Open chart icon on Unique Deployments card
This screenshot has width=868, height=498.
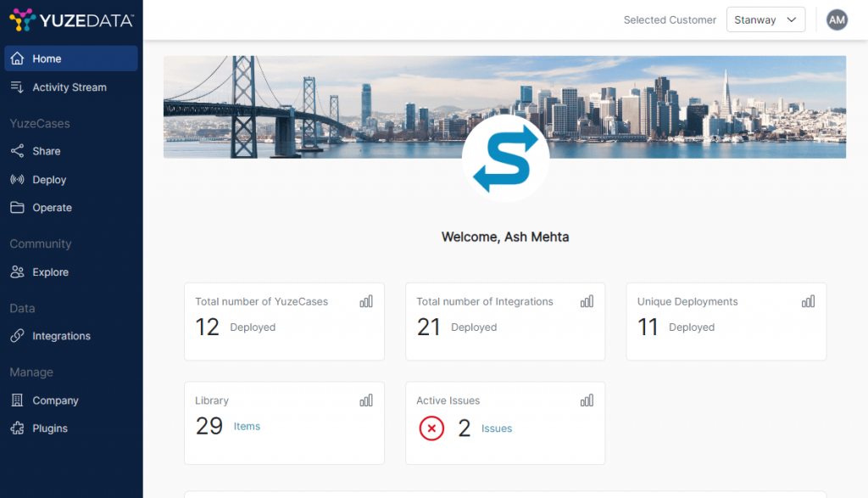(808, 301)
